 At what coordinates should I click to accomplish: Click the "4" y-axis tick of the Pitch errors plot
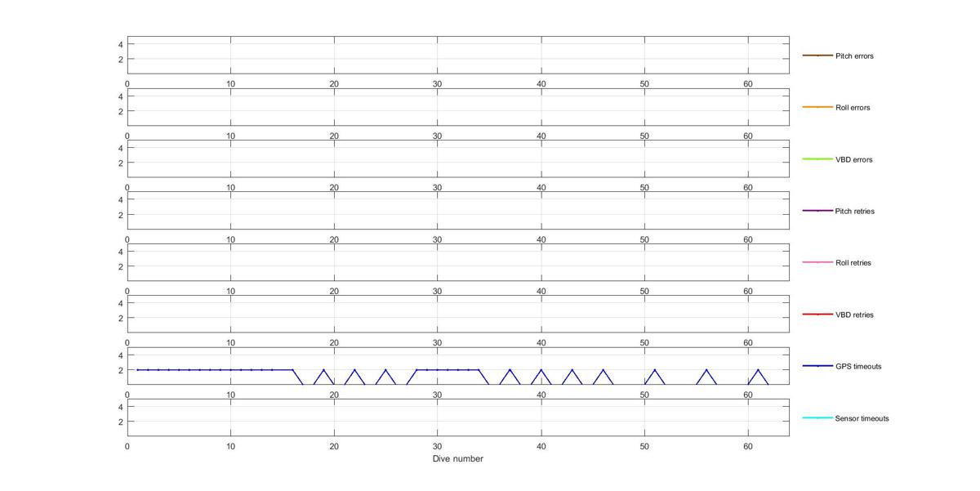(120, 44)
